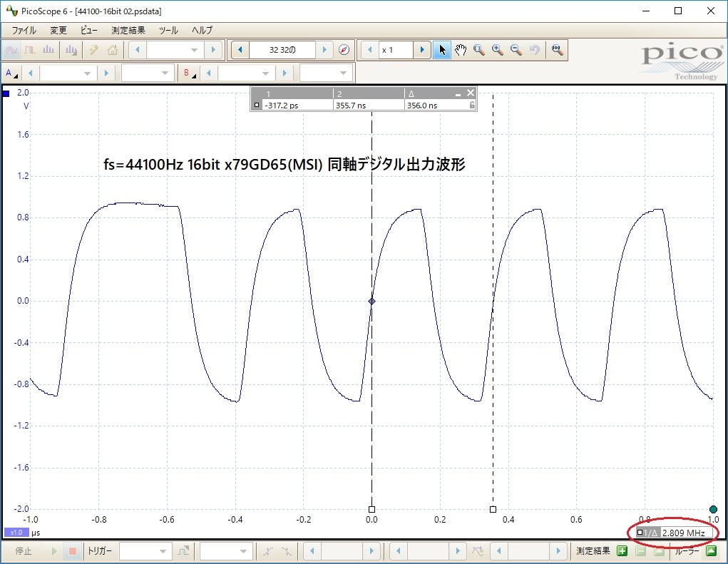This screenshot has height=564, width=728.
Task: Select the hand pan tool
Action: pos(460,50)
